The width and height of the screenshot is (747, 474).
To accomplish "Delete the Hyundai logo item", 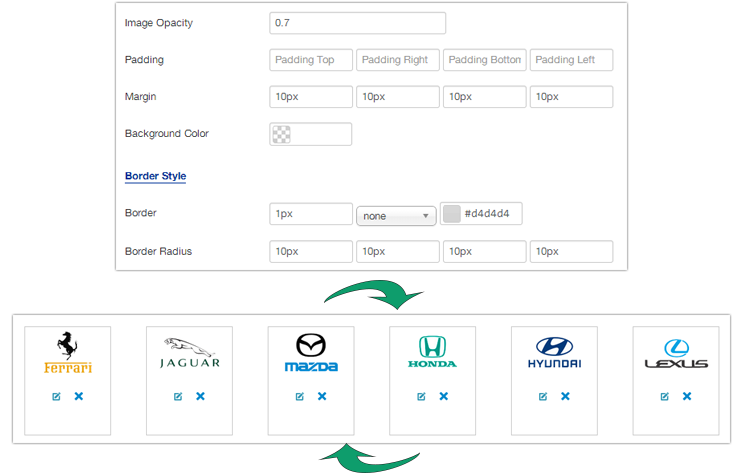I will (565, 396).
